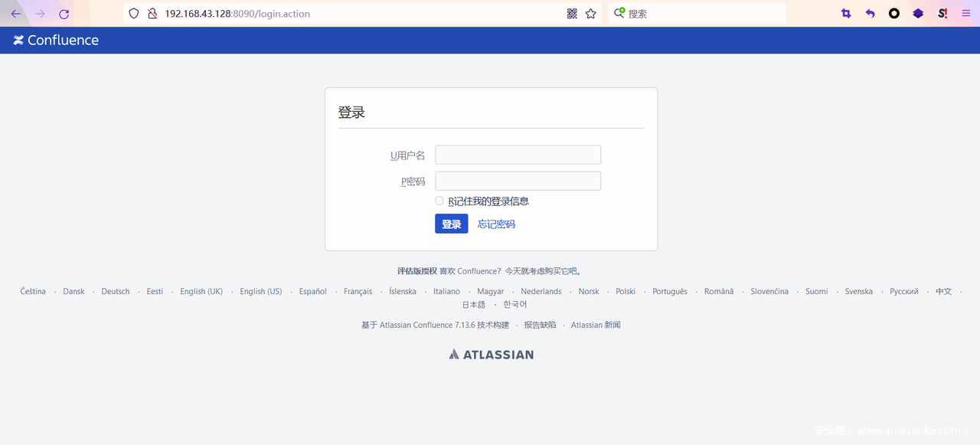Switch language to Suomi
The width and height of the screenshot is (980, 445).
[x=817, y=292]
